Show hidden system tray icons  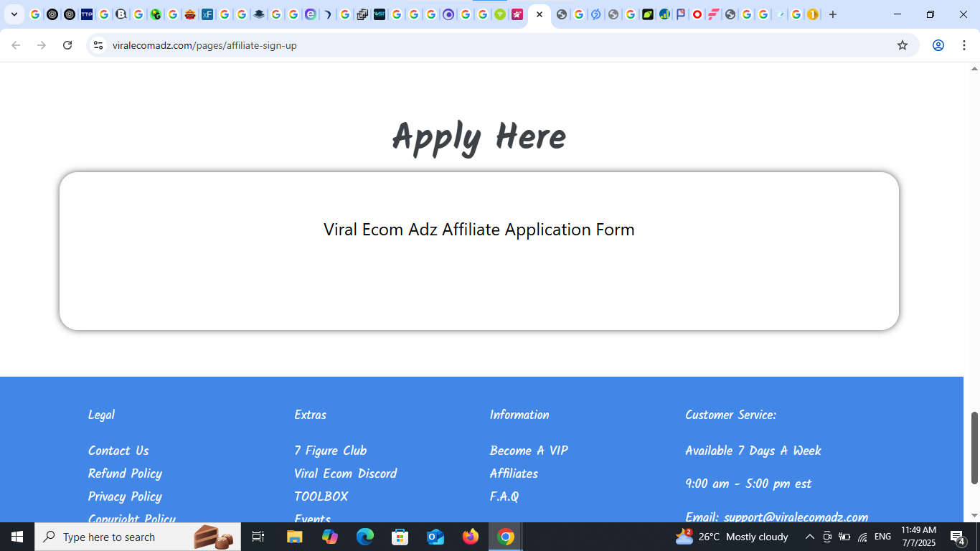tap(809, 537)
